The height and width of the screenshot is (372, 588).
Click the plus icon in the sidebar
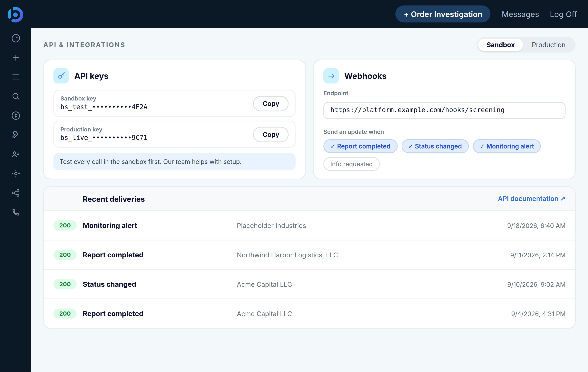16,58
